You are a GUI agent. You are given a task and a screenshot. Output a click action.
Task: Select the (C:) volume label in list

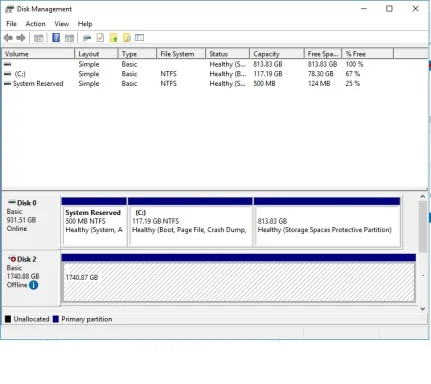coord(20,74)
